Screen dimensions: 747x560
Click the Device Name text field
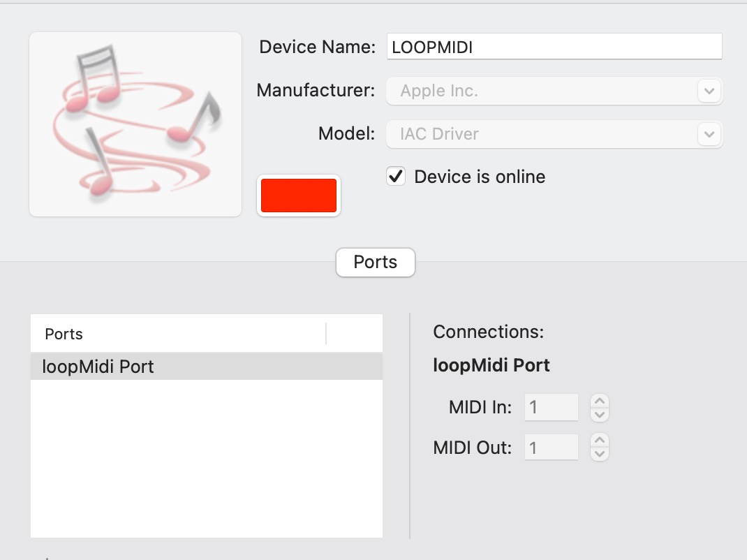[554, 47]
